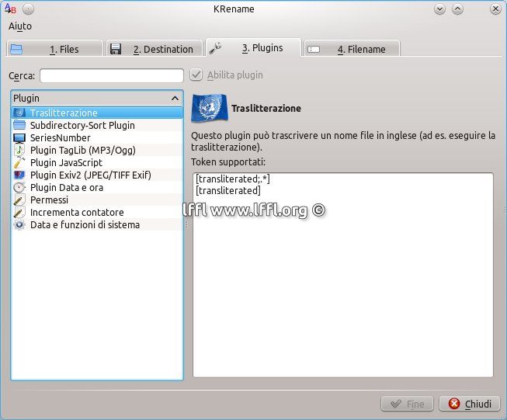Click the wrench icon on Plugins tab

coord(215,48)
